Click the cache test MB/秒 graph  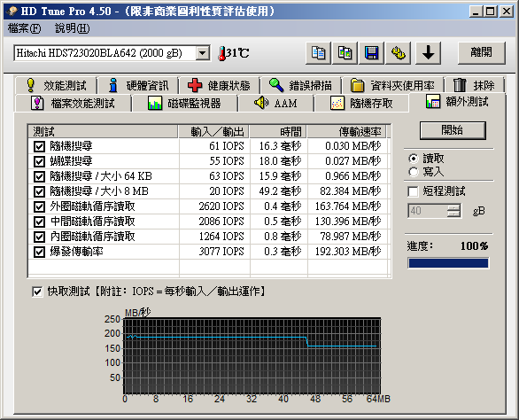252,355
